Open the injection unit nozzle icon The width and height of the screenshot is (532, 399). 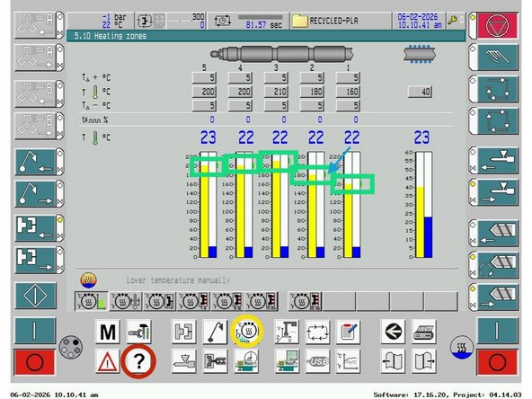(184, 361)
